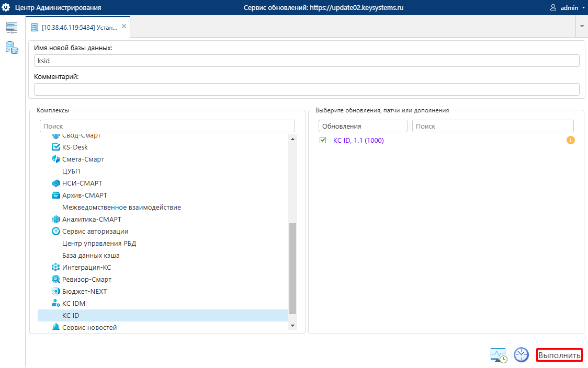Switch to the [10.38.46.119:5434] Устан... tab
Image resolution: width=588 pixels, height=368 pixels.
pyautogui.click(x=78, y=27)
